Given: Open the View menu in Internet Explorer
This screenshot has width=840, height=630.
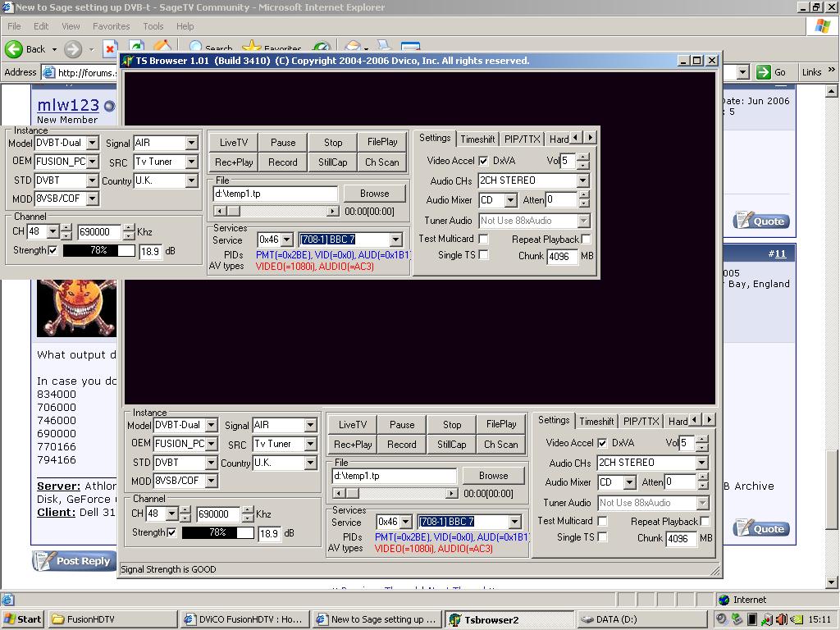Looking at the screenshot, I should click(x=71, y=26).
